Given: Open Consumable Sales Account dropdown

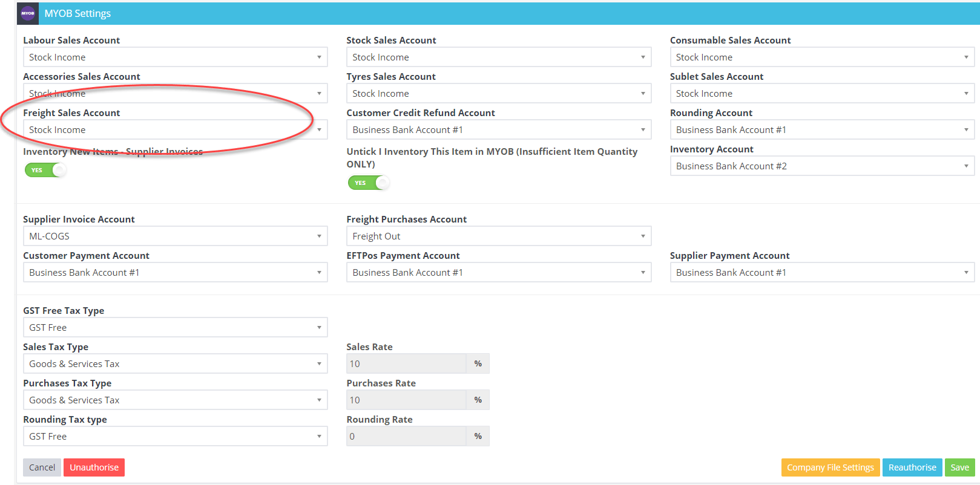Looking at the screenshot, I should tap(822, 57).
